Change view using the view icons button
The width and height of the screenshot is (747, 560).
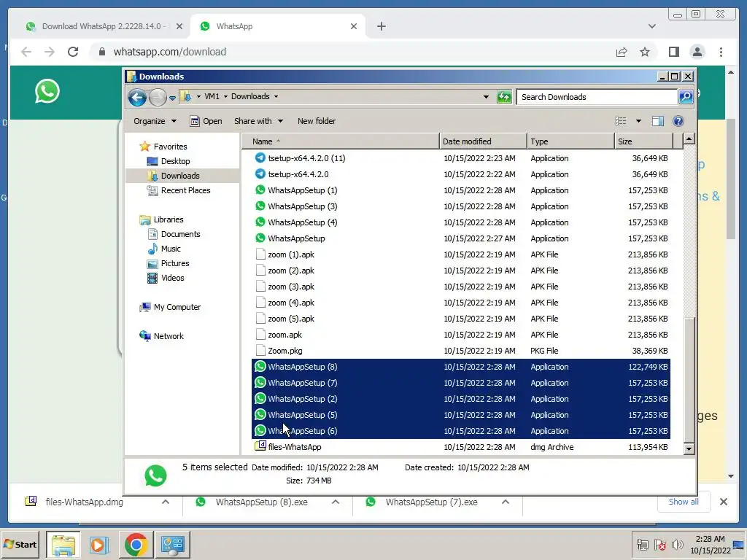(620, 121)
